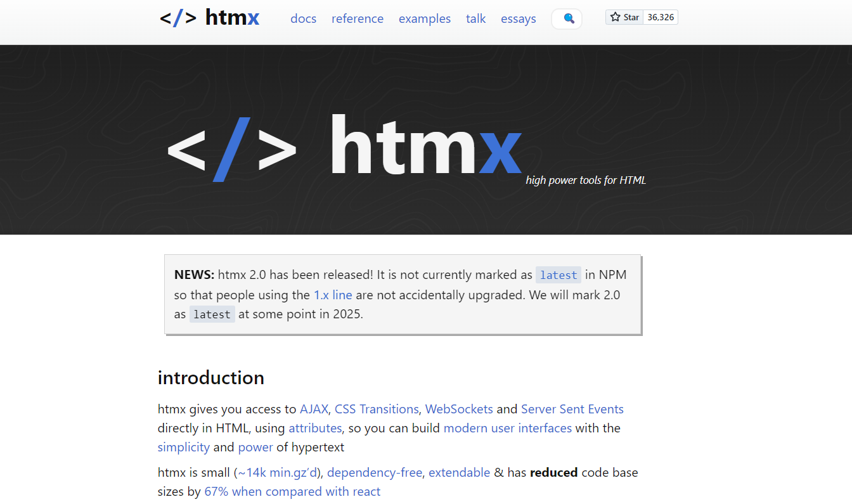The width and height of the screenshot is (852, 504).
Task: Open search via the magnifier icon
Action: point(566,18)
